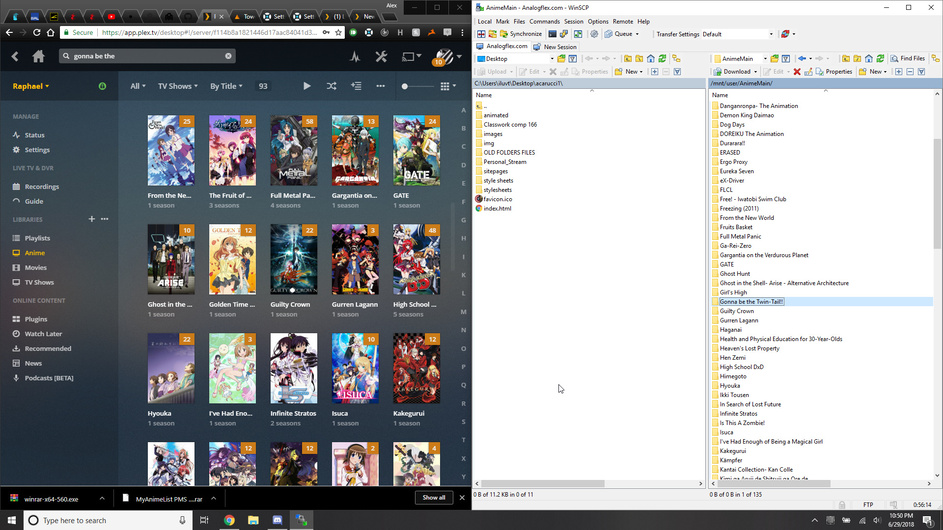Open the WinSCP console terminal icon
943x530 pixels.
point(552,34)
